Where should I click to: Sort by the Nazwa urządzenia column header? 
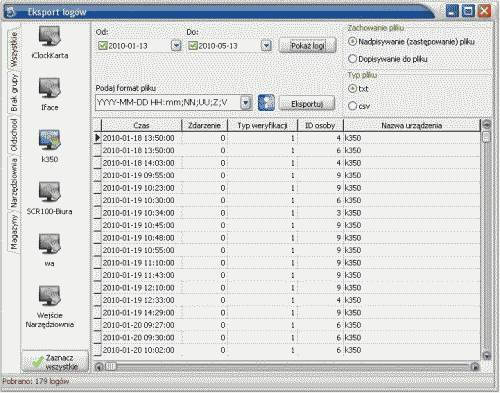point(412,125)
